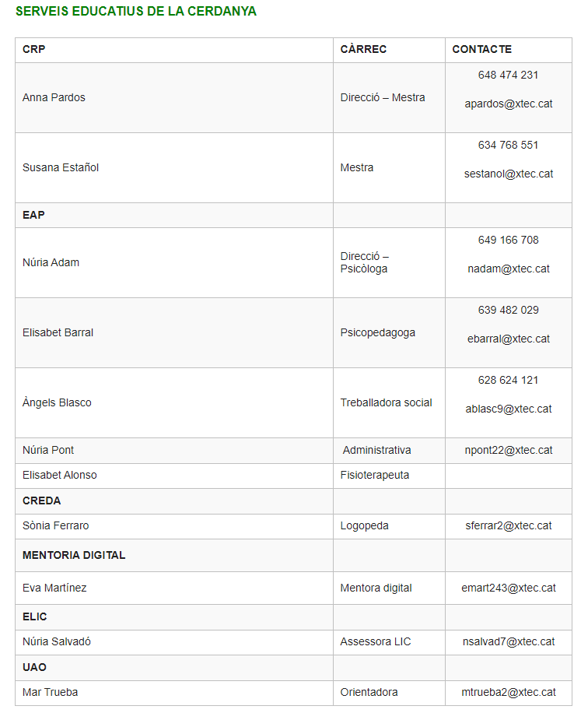The image size is (588, 713).
Task: Click the ebarral@xtec.cat email address
Action: 509,339
